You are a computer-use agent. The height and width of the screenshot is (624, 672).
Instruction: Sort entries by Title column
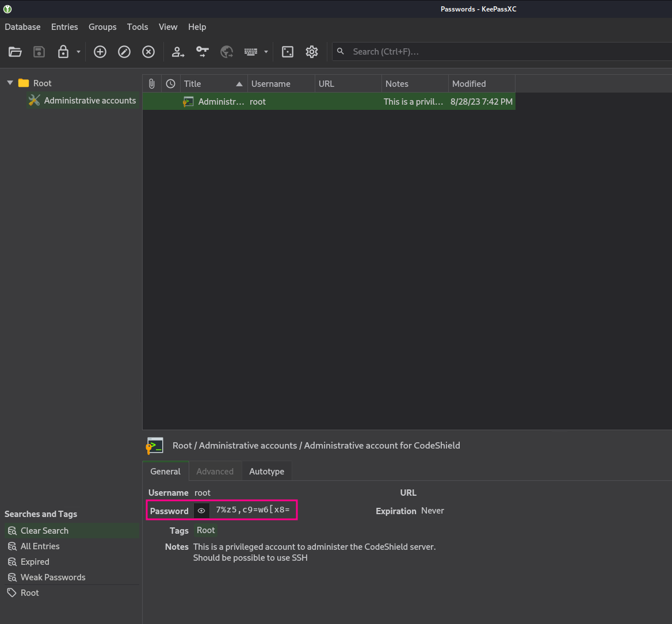(x=213, y=83)
